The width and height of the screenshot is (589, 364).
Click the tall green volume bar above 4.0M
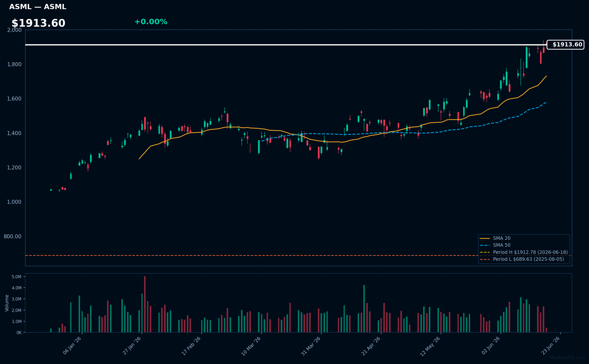[364, 309]
